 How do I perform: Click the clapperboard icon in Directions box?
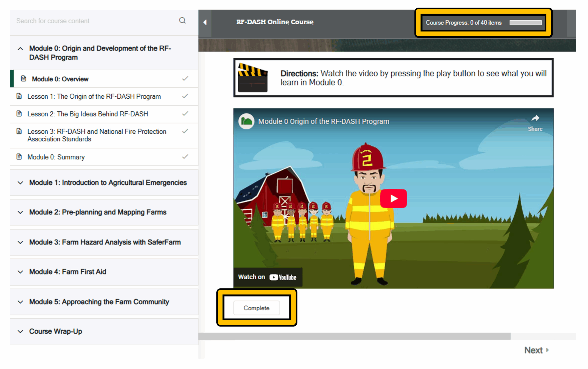pos(252,78)
